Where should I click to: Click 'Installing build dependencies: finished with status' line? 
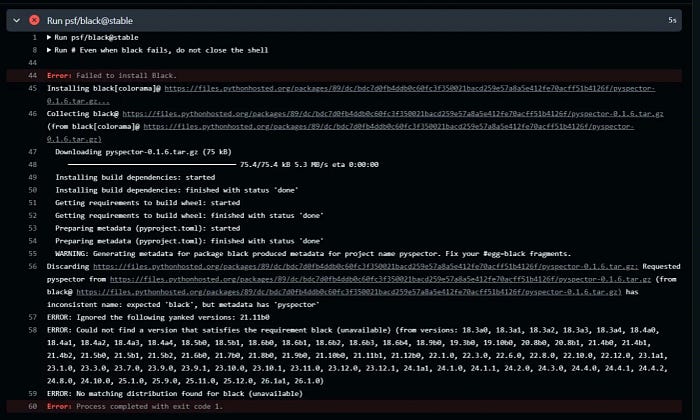coord(177,190)
